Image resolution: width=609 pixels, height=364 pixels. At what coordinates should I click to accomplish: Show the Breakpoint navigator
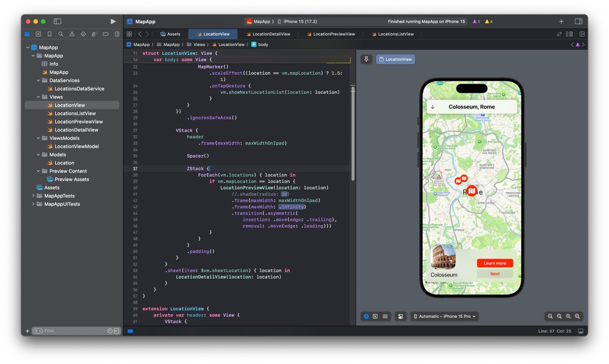tap(106, 34)
